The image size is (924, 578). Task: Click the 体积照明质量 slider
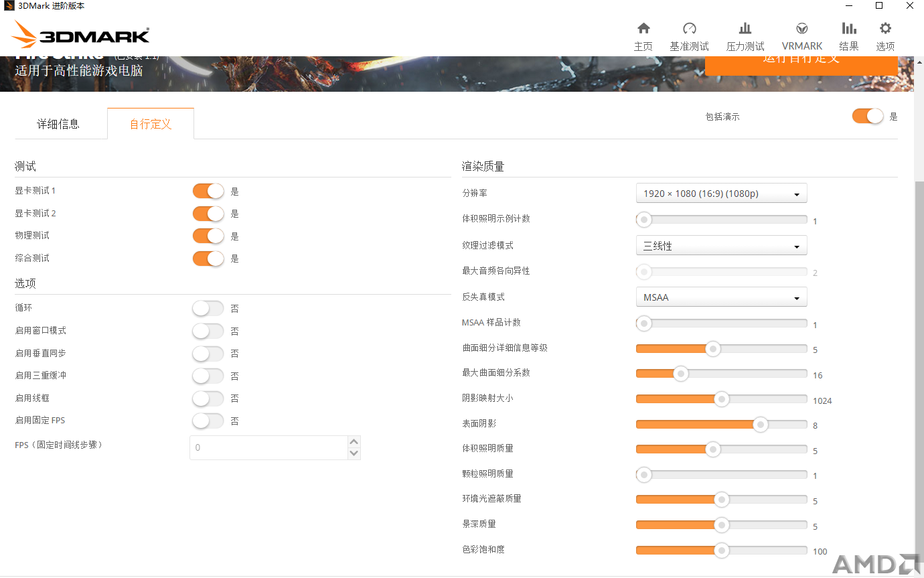(722, 449)
